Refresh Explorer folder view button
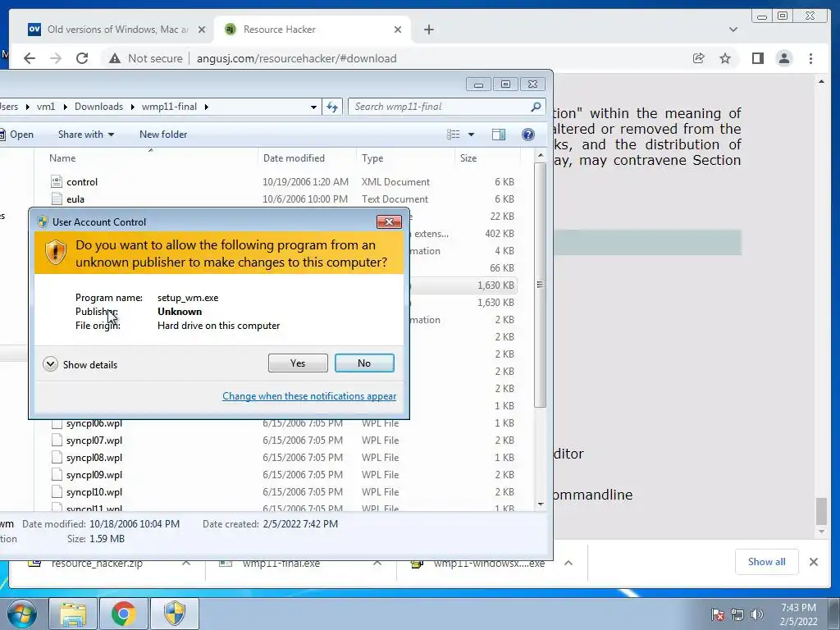This screenshot has height=630, width=840. tap(332, 107)
